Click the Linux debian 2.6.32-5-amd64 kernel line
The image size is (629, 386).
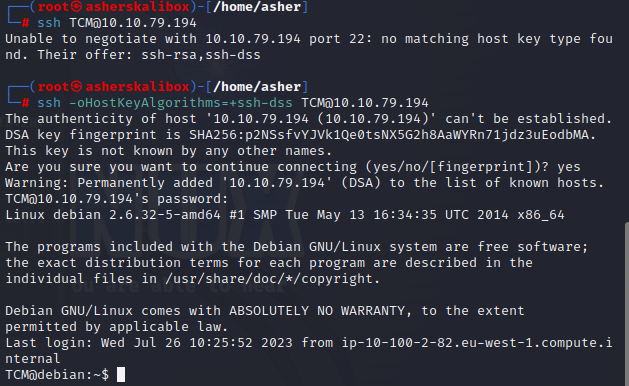pyautogui.click(x=284, y=215)
